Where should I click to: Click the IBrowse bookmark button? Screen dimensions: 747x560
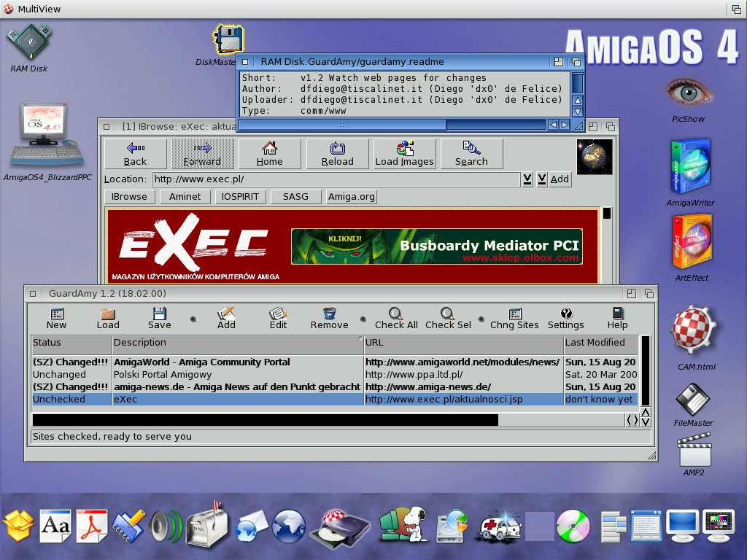129,197
